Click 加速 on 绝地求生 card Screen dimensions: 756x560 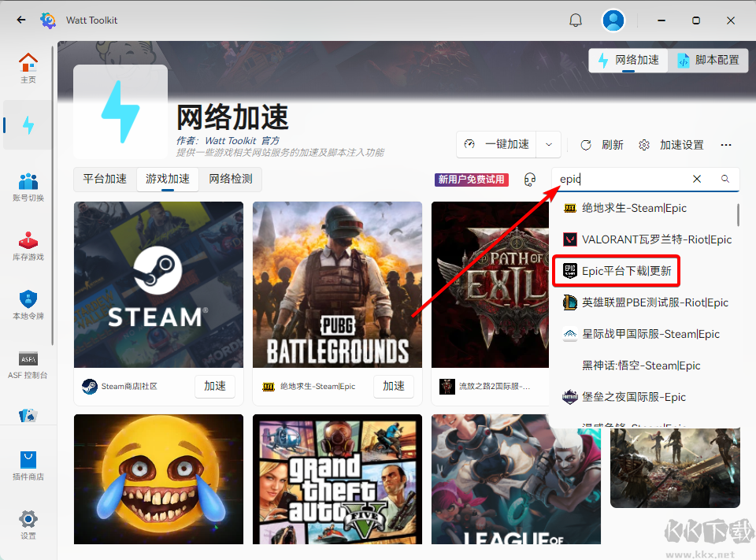click(x=394, y=387)
